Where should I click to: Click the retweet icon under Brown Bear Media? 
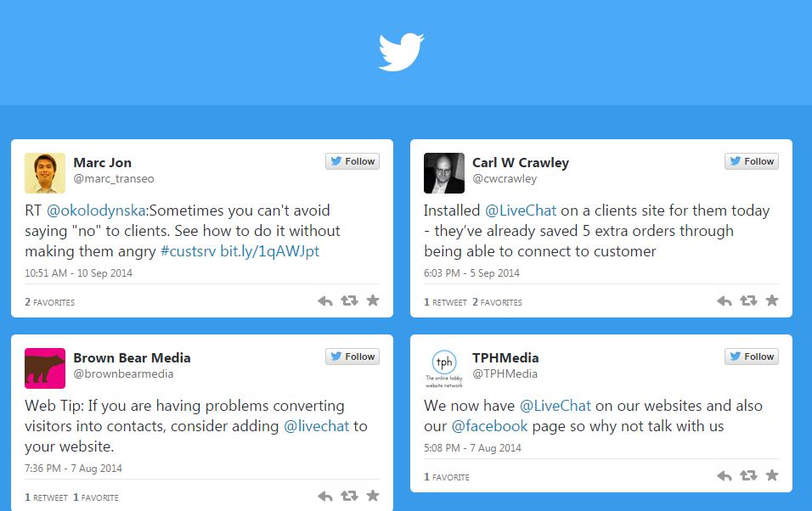348,496
